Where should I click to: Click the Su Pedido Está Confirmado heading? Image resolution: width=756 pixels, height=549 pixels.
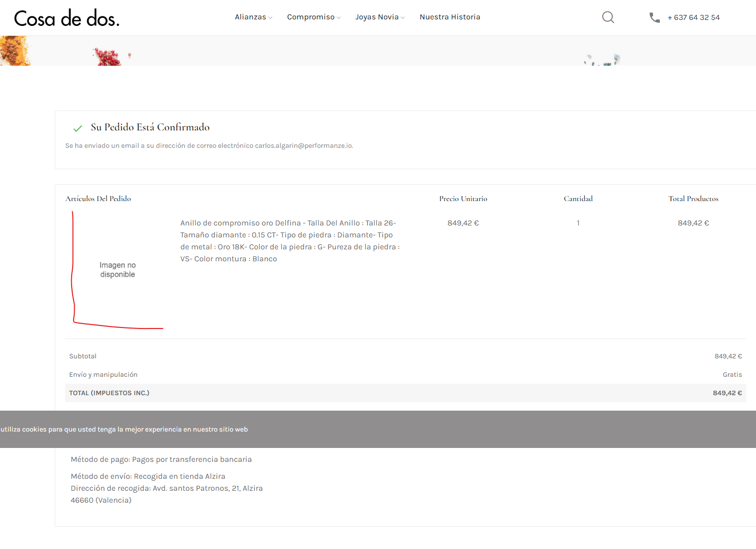150,127
